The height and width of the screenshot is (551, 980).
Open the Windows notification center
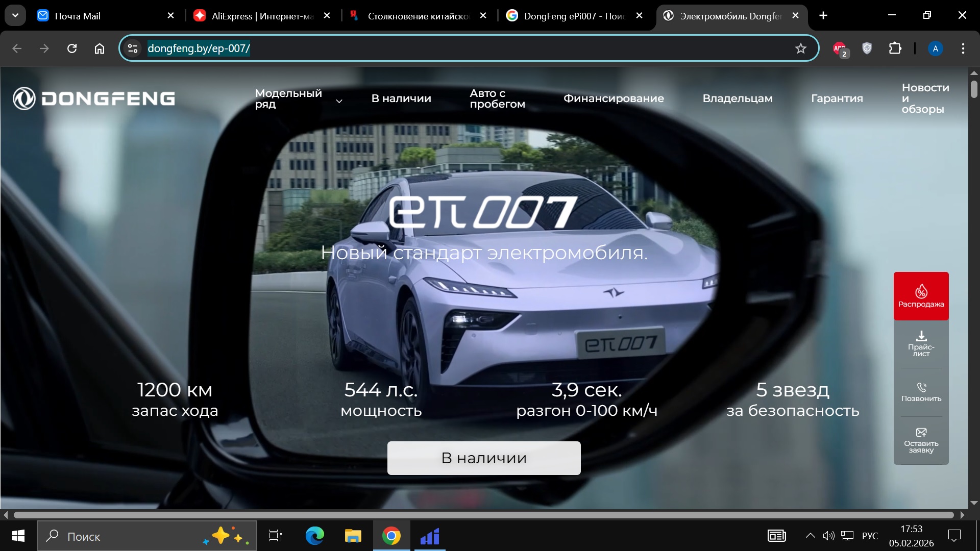click(x=954, y=536)
